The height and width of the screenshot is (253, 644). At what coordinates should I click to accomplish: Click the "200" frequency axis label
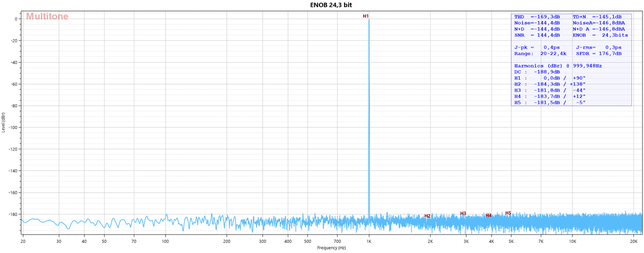tap(226, 241)
